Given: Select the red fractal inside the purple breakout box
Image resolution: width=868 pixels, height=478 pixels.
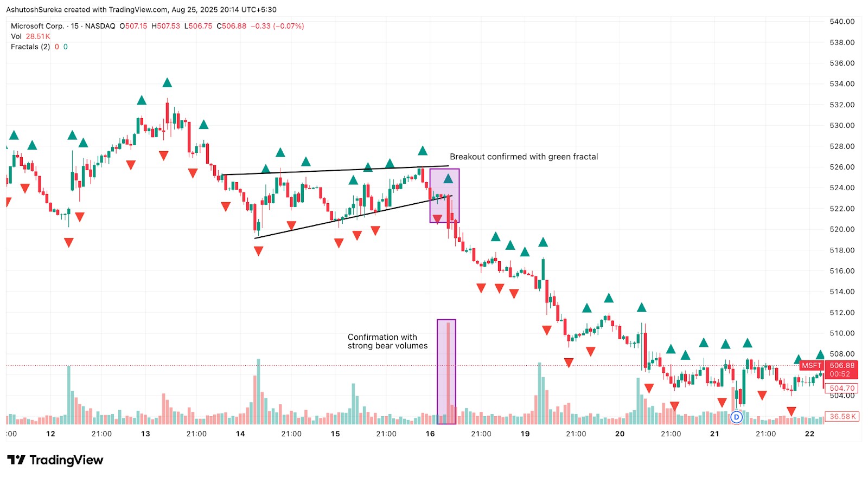Looking at the screenshot, I should coord(437,219).
